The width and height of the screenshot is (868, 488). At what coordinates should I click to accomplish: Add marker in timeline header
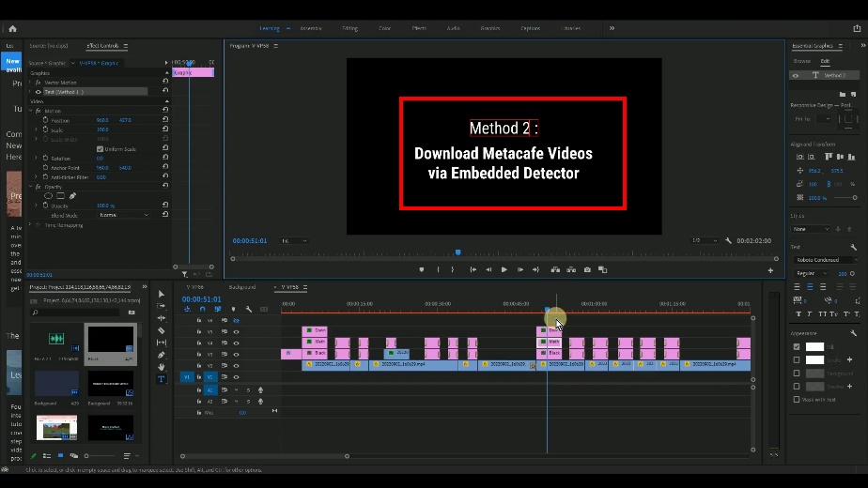coord(233,310)
